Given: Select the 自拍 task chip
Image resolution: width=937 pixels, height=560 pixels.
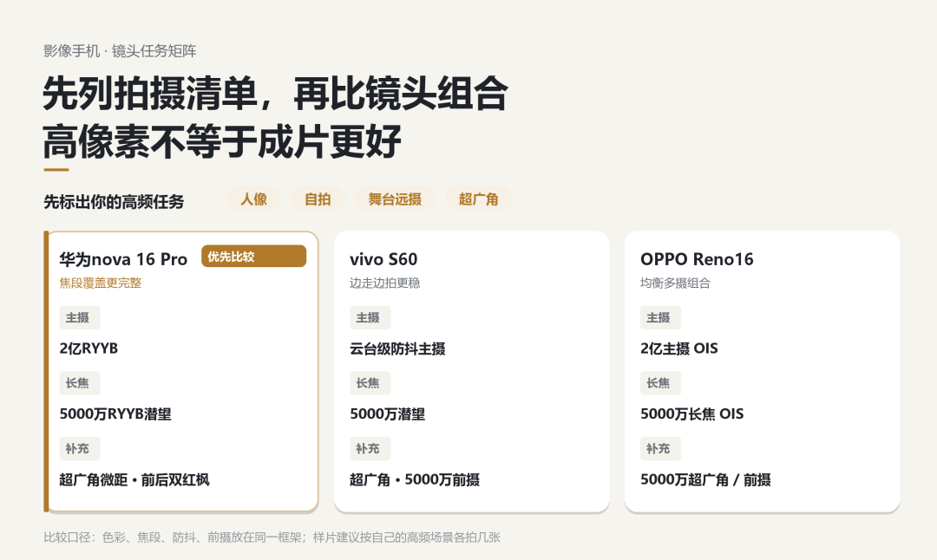Looking at the screenshot, I should point(318,199).
